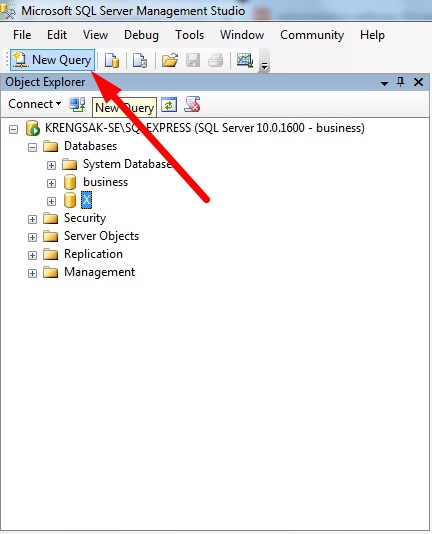Image resolution: width=432 pixels, height=534 pixels.
Task: Toggle auto hide pin on Object Explorer
Action: [x=401, y=82]
